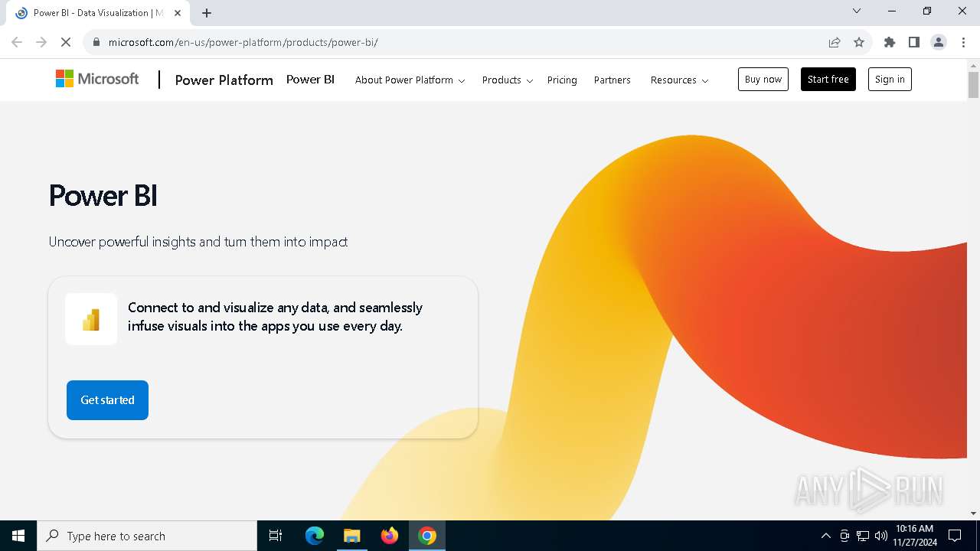Viewport: 980px width, 551px height.
Task: Expand the Resources menu
Action: [x=679, y=80]
